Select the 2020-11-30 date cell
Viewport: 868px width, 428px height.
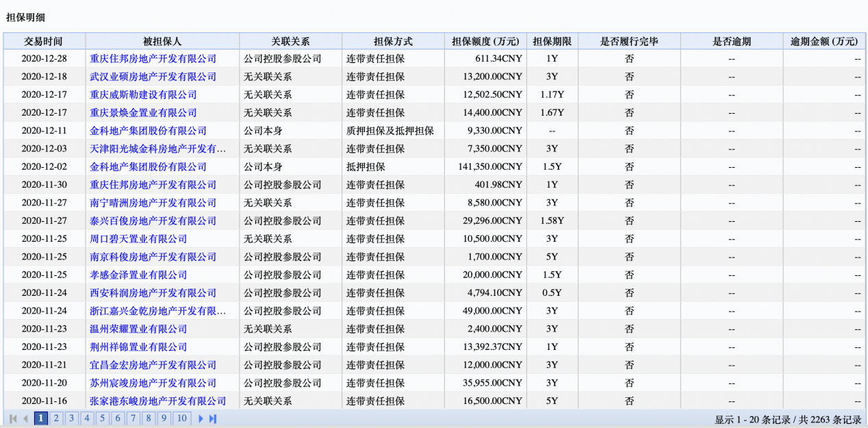click(44, 185)
